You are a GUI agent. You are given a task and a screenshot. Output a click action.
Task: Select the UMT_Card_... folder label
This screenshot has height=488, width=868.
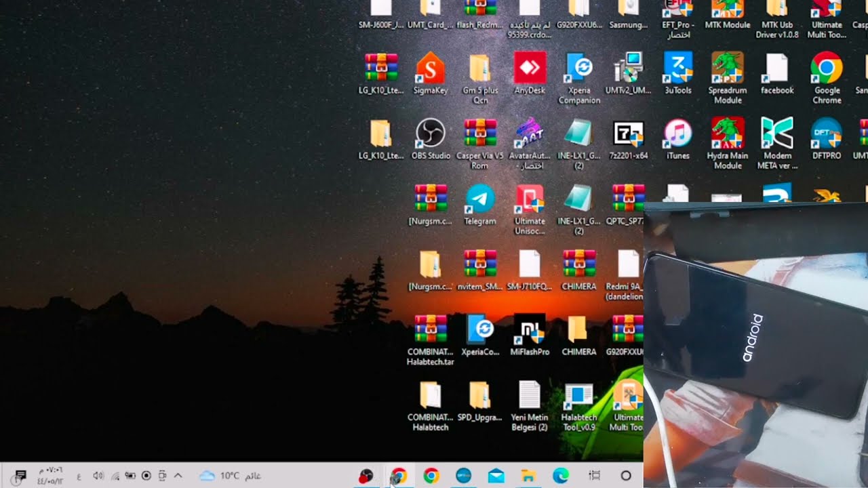coord(431,25)
